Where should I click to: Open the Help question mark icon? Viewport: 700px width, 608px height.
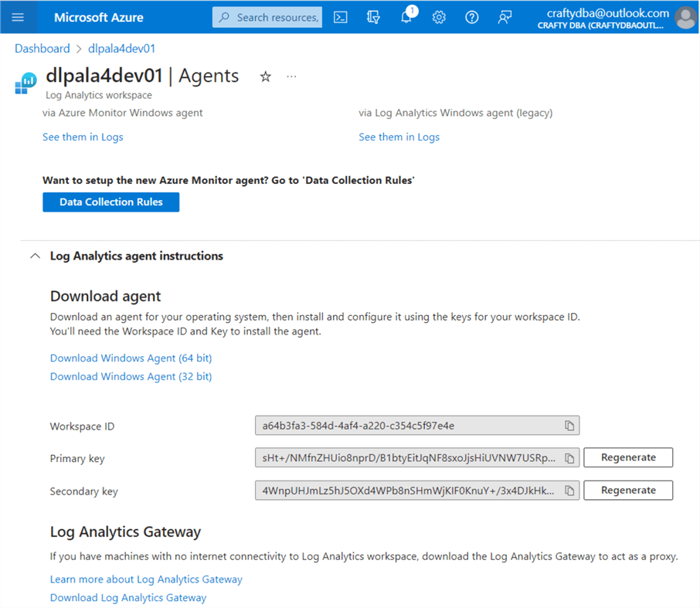click(472, 18)
